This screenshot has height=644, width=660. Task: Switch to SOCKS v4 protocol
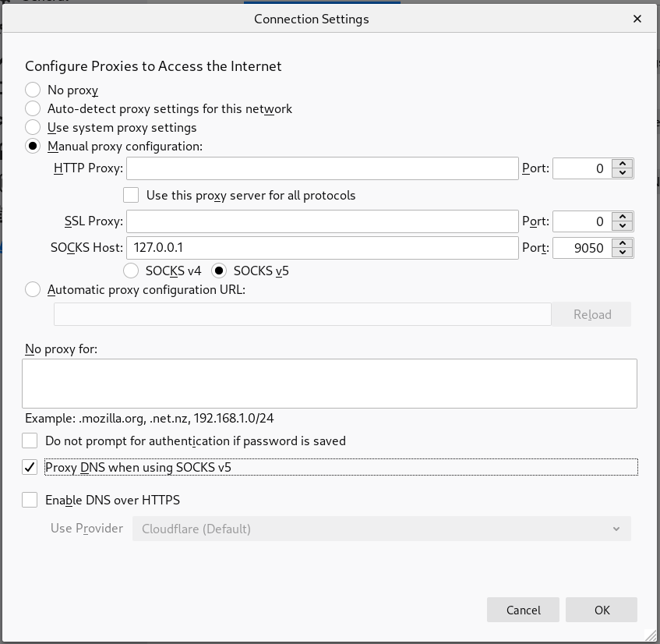[x=132, y=271]
